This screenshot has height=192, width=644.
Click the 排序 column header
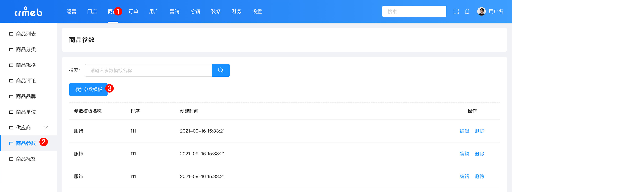pyautogui.click(x=135, y=111)
